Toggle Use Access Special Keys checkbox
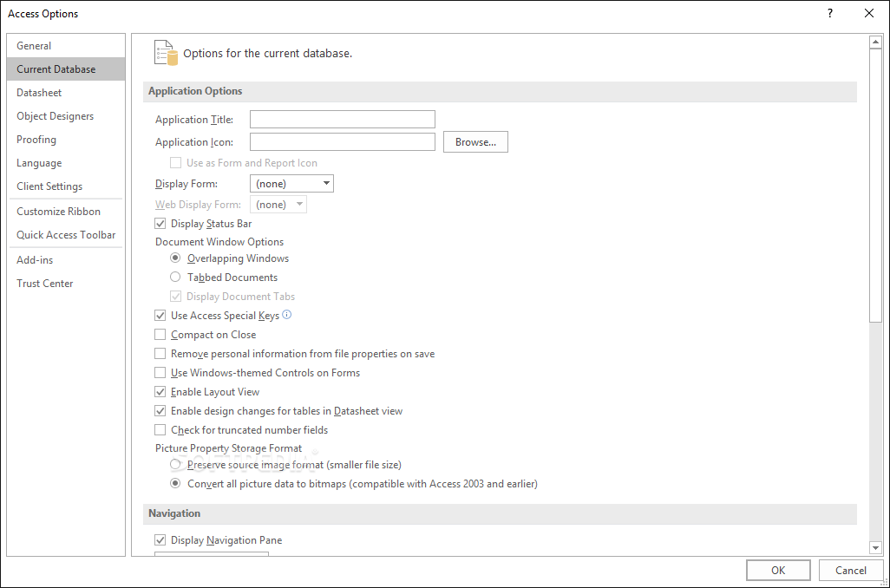 click(x=160, y=315)
